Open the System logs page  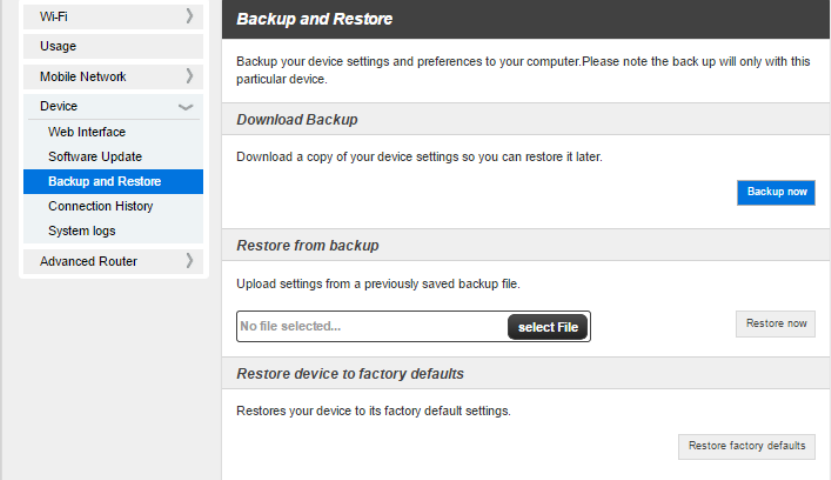coord(82,231)
